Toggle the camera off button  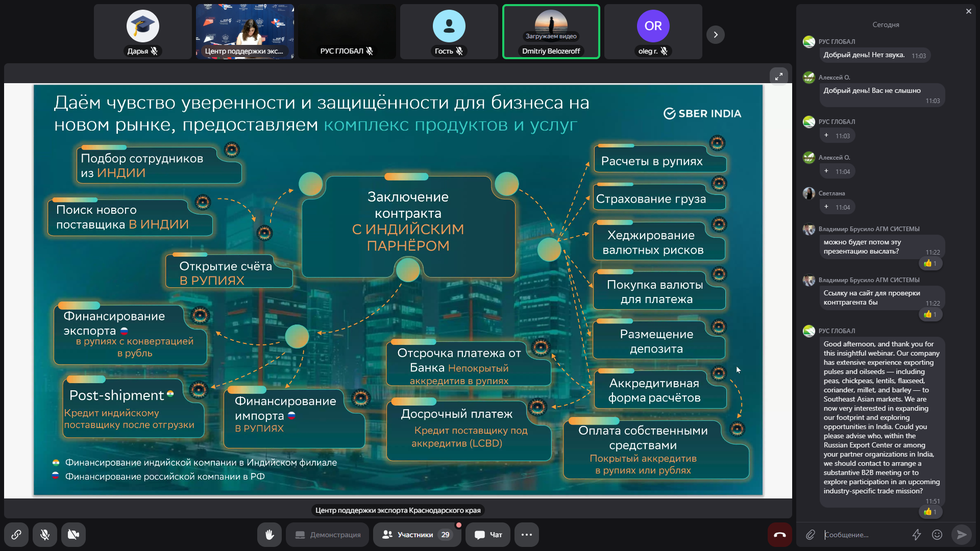coord(73,535)
